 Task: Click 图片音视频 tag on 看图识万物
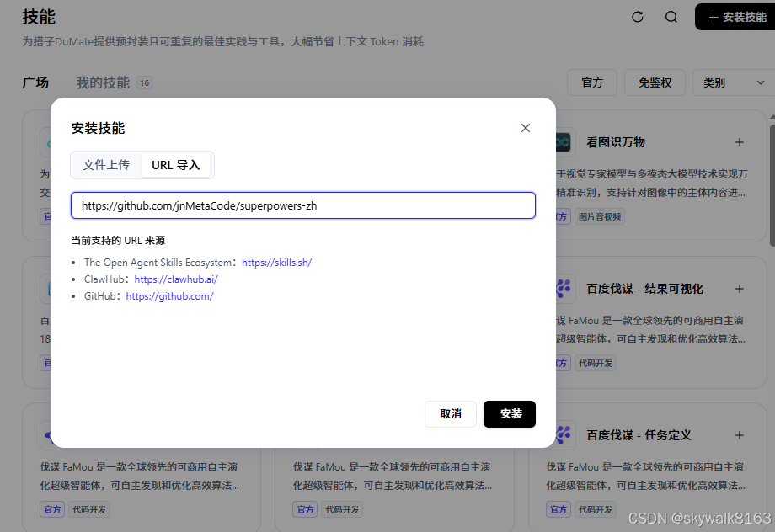[600, 216]
